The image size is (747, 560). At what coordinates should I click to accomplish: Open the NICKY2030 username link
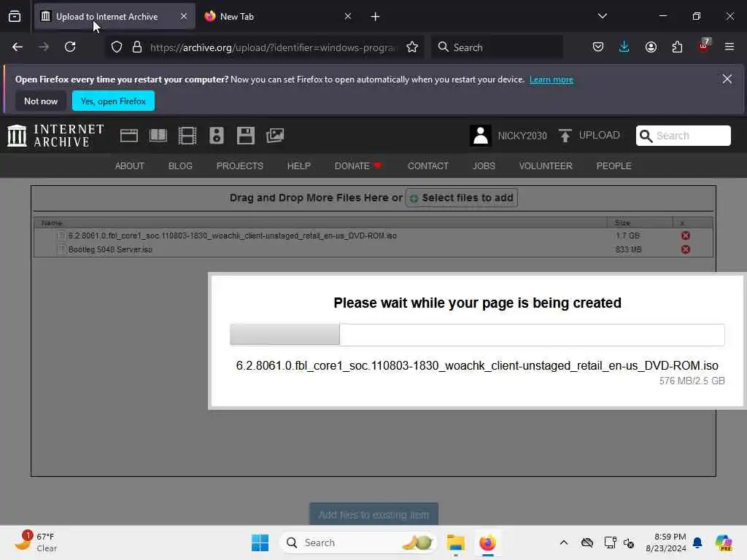pyautogui.click(x=522, y=136)
